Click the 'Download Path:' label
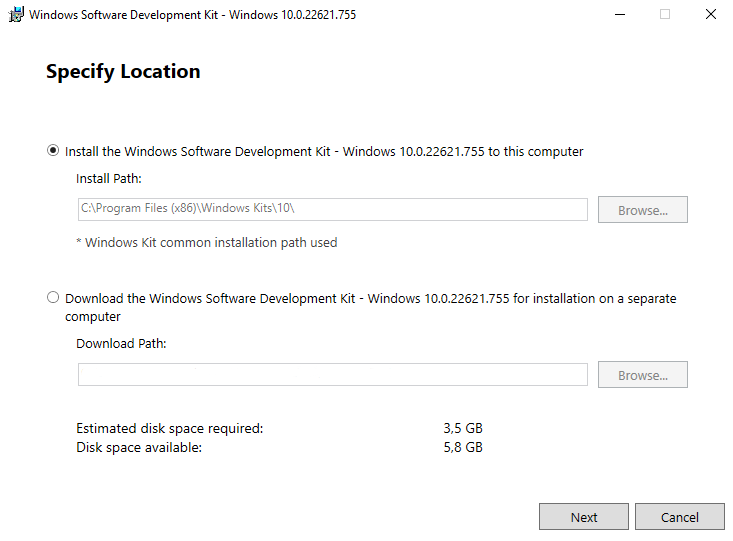Screen dimensions: 733x541 click(121, 343)
